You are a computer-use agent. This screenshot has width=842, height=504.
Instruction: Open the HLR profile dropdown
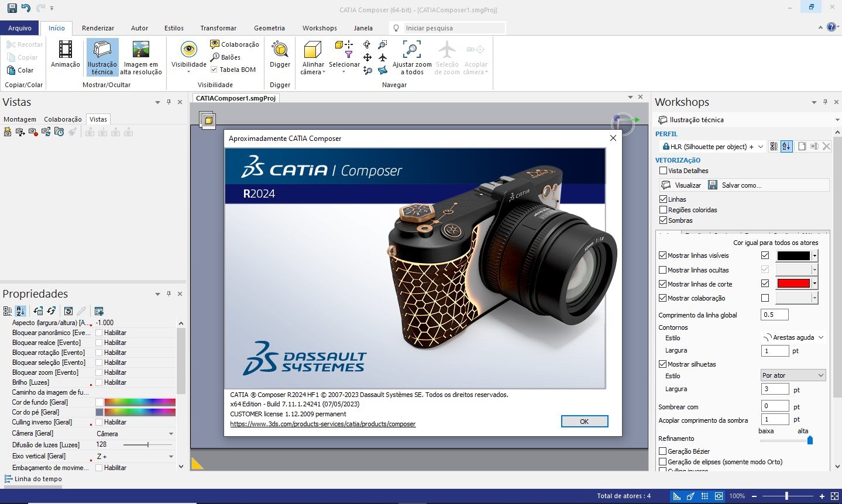pyautogui.click(x=761, y=147)
